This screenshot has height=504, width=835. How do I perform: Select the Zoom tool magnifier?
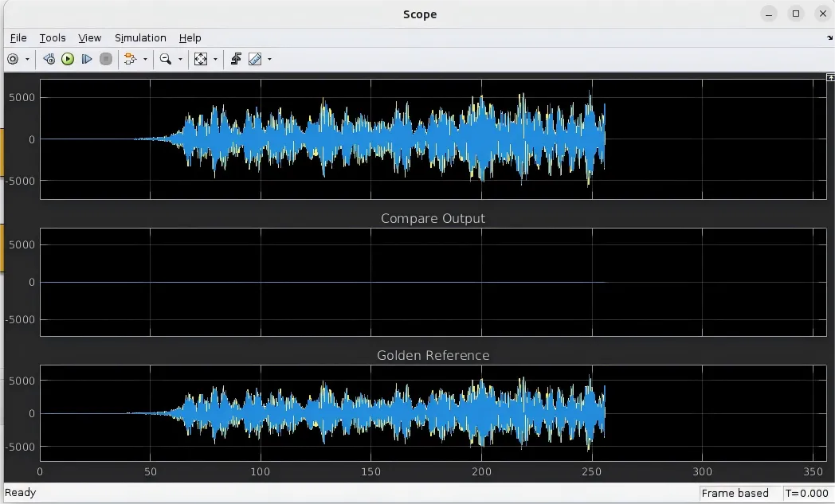pos(165,59)
